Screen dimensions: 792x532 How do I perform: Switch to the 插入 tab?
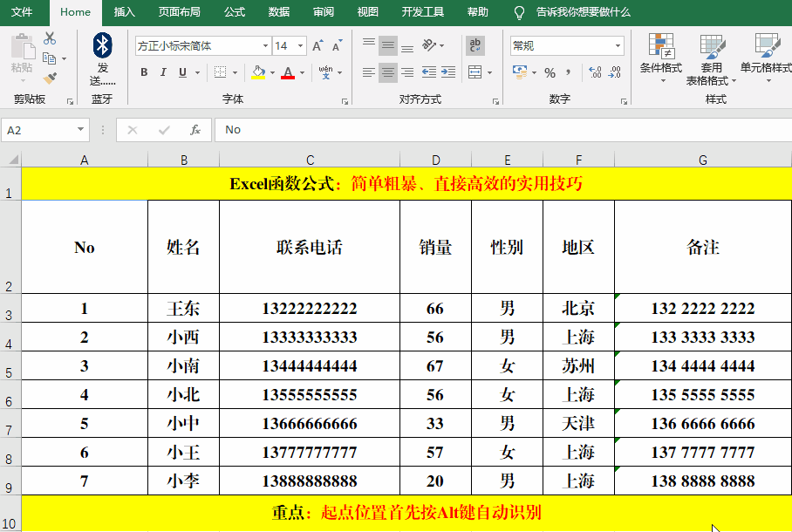tap(124, 11)
